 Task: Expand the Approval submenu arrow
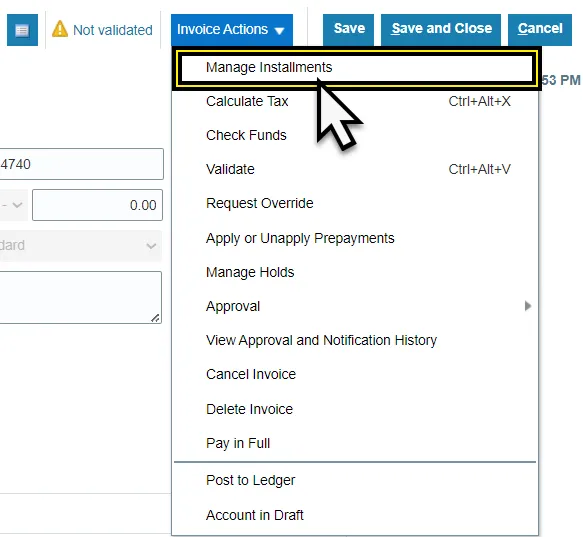[x=528, y=306]
